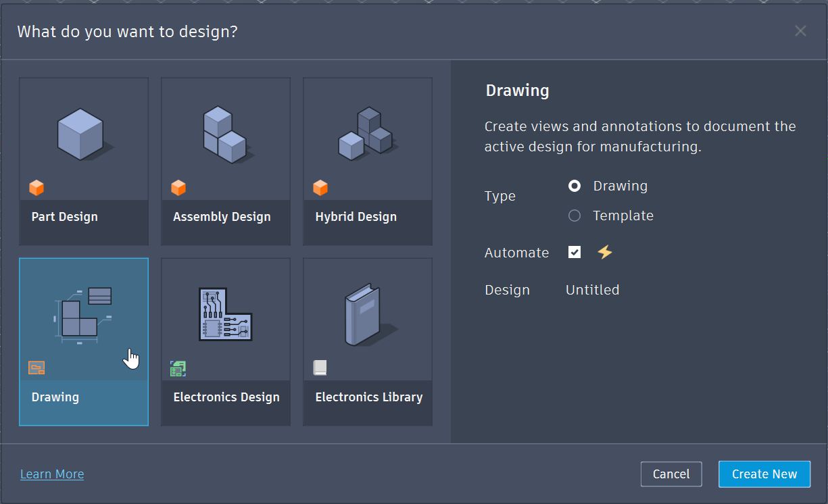Click the Hybrid Design tile label
The width and height of the screenshot is (828, 504).
point(356,217)
